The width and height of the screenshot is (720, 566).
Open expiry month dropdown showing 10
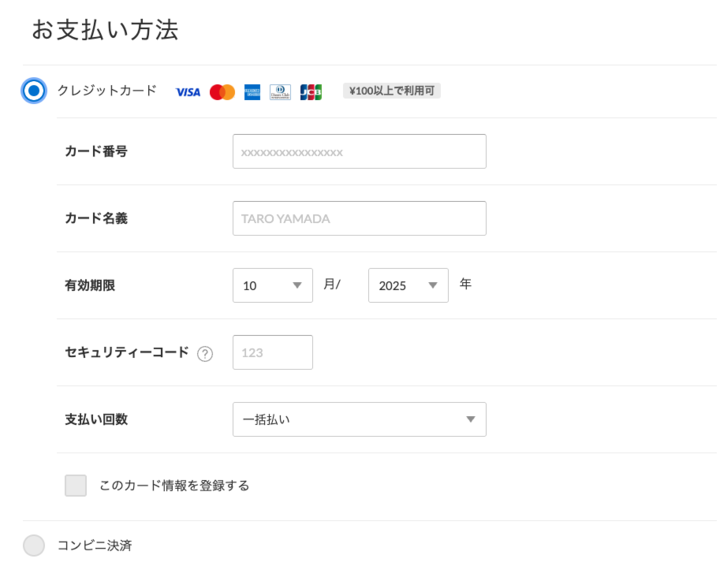coord(273,286)
